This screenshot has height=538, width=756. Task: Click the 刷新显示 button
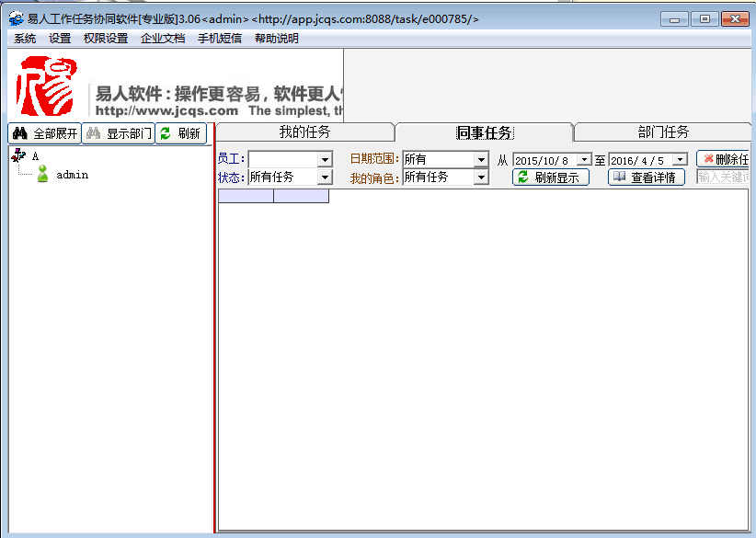(550, 177)
